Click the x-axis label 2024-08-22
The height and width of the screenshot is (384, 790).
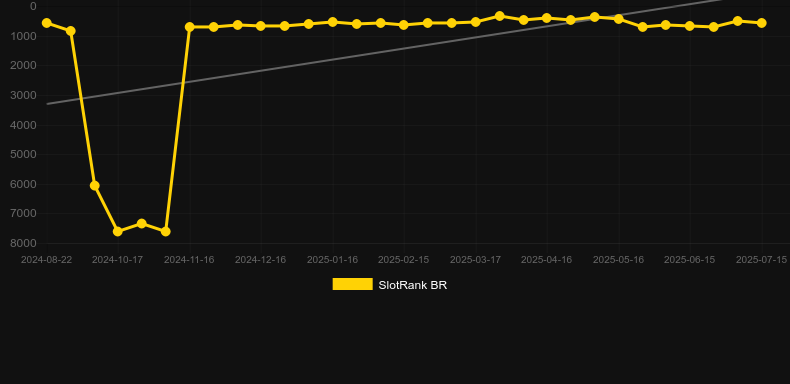[46, 260]
